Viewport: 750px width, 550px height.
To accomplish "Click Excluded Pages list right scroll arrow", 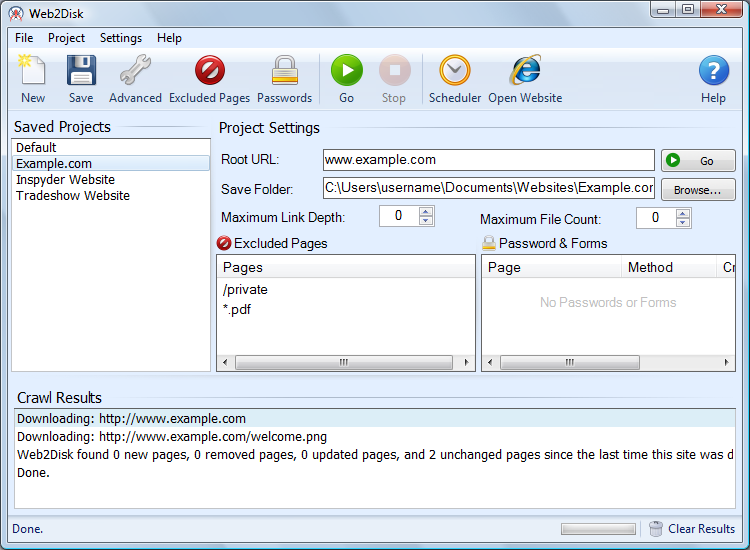I will coord(467,363).
